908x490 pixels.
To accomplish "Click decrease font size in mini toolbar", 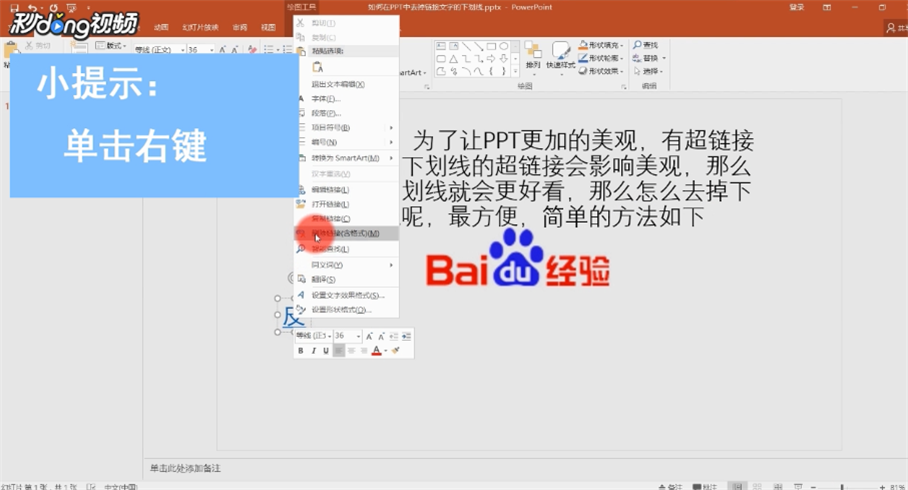I will (x=381, y=336).
